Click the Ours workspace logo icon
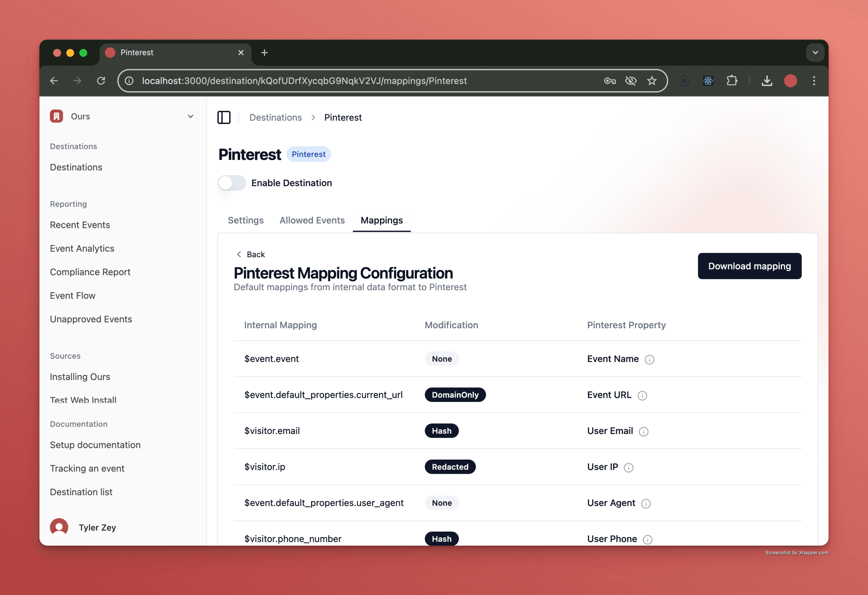The height and width of the screenshot is (595, 868). [56, 116]
